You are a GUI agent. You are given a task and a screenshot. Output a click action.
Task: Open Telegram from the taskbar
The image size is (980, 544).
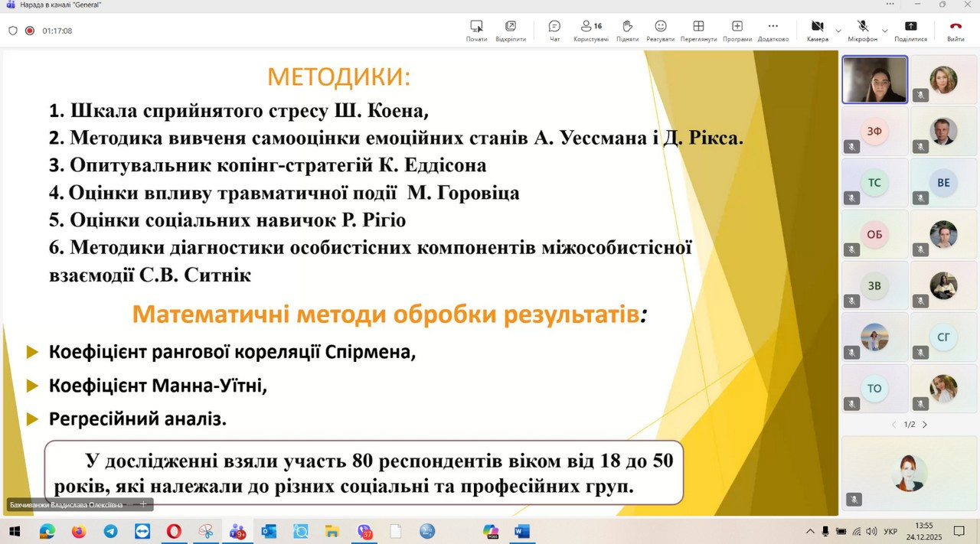click(110, 531)
